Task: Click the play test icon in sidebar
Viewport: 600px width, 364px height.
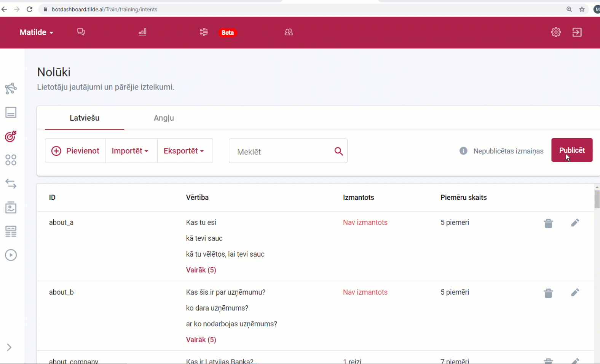Action: coord(11,255)
